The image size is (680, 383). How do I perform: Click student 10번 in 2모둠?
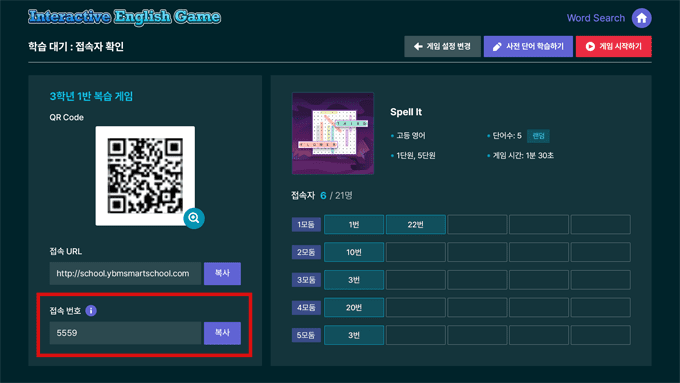(354, 252)
